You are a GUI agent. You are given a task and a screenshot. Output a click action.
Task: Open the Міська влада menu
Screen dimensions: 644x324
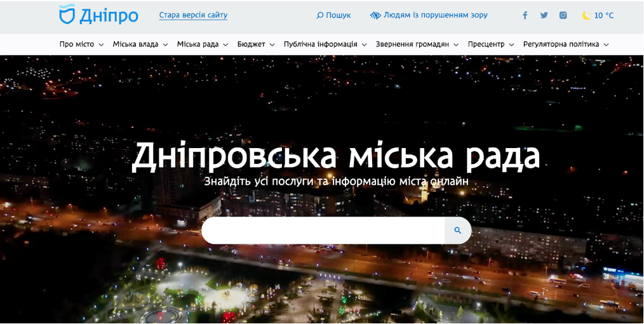(135, 44)
